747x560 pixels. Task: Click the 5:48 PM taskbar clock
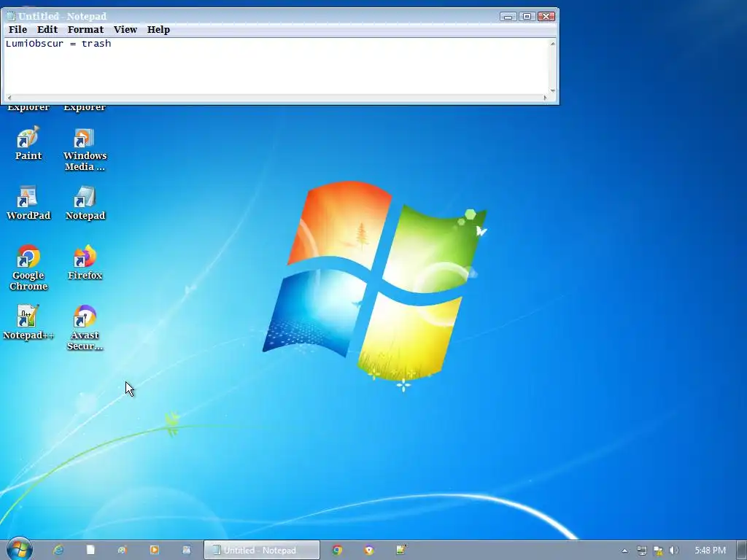pyautogui.click(x=710, y=551)
